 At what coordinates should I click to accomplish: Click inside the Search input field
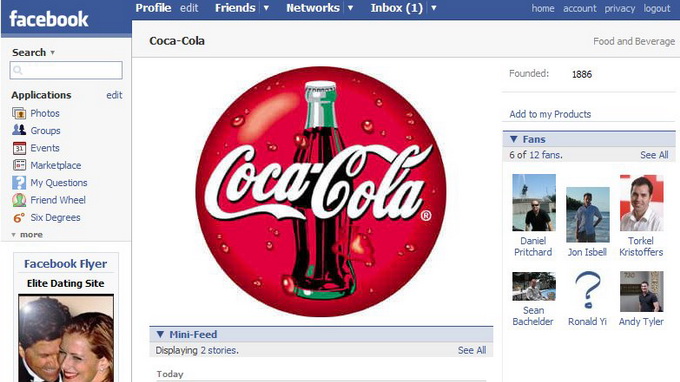66,70
